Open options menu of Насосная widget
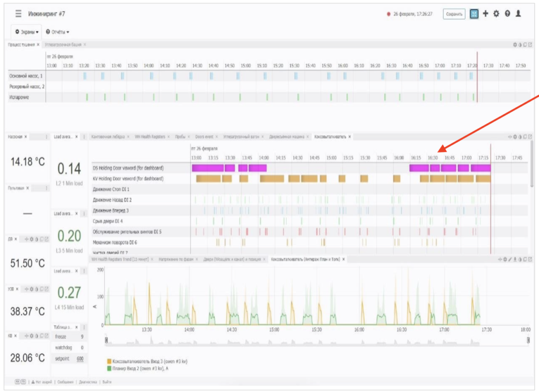539x392 pixels. point(46,137)
